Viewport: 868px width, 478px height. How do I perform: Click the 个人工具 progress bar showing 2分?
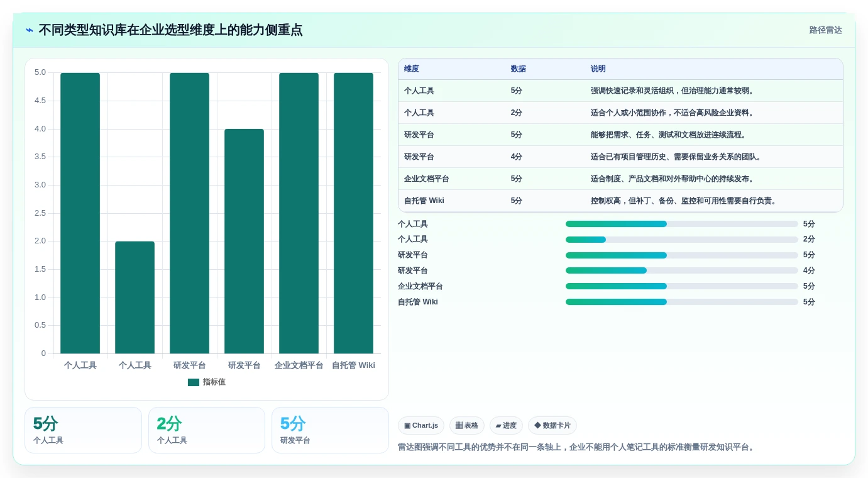pyautogui.click(x=682, y=240)
